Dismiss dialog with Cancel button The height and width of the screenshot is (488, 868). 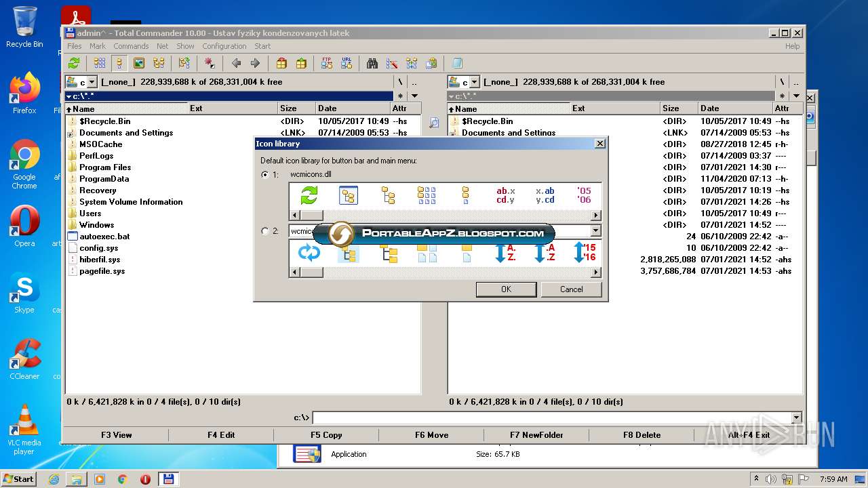pyautogui.click(x=571, y=289)
